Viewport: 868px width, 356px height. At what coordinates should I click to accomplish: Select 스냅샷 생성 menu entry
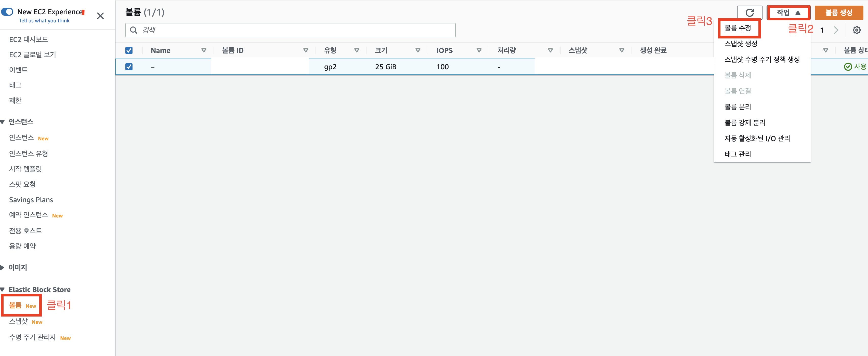[741, 44]
